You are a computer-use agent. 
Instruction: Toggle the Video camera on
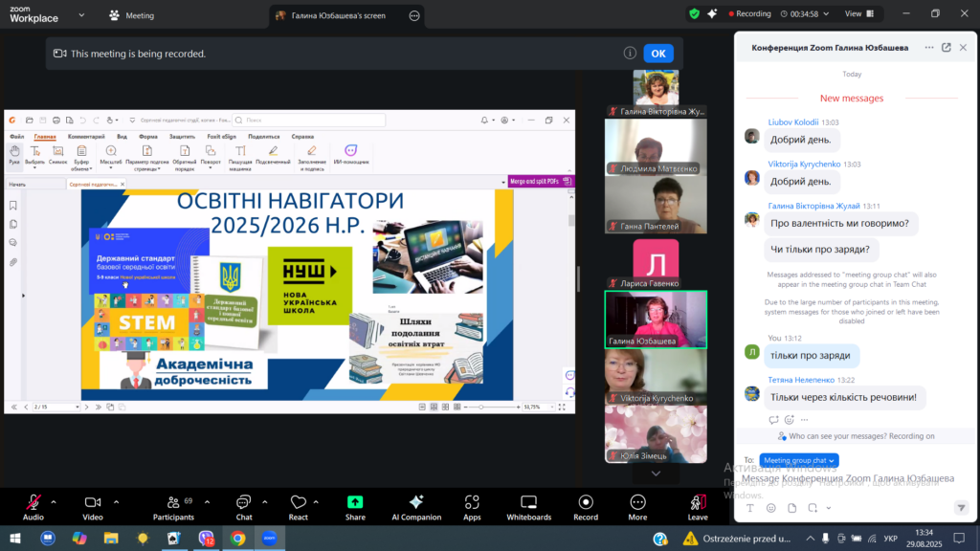pos(93,507)
